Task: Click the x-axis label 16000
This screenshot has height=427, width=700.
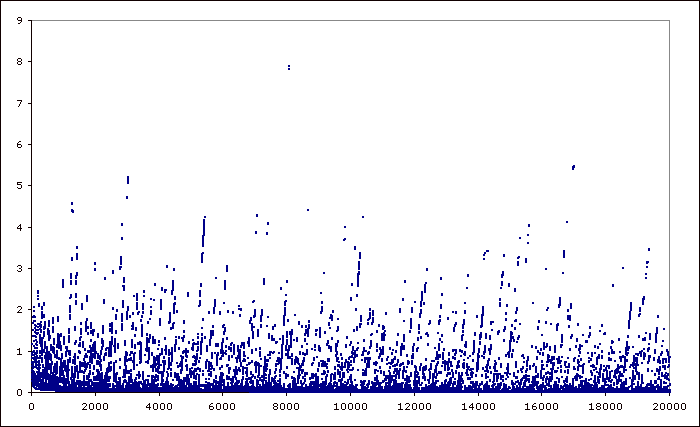Action: (541, 406)
